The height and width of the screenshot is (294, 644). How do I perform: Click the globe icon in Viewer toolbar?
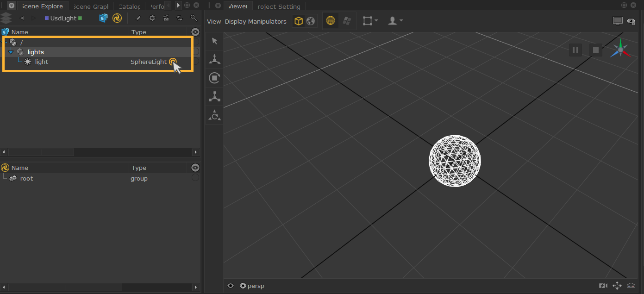tap(311, 21)
